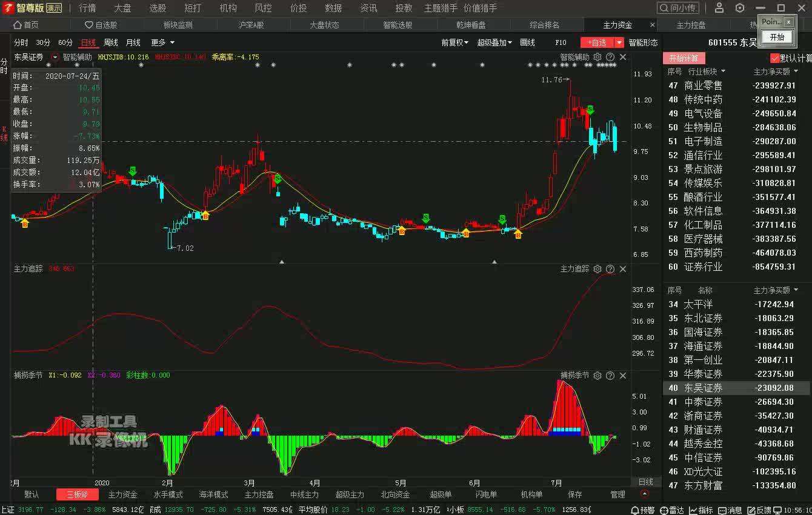
Task: Open the 选股 menu
Action: 158,8
